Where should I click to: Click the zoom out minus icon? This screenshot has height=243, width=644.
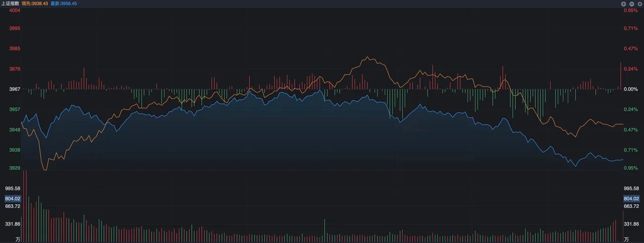coord(631,4)
